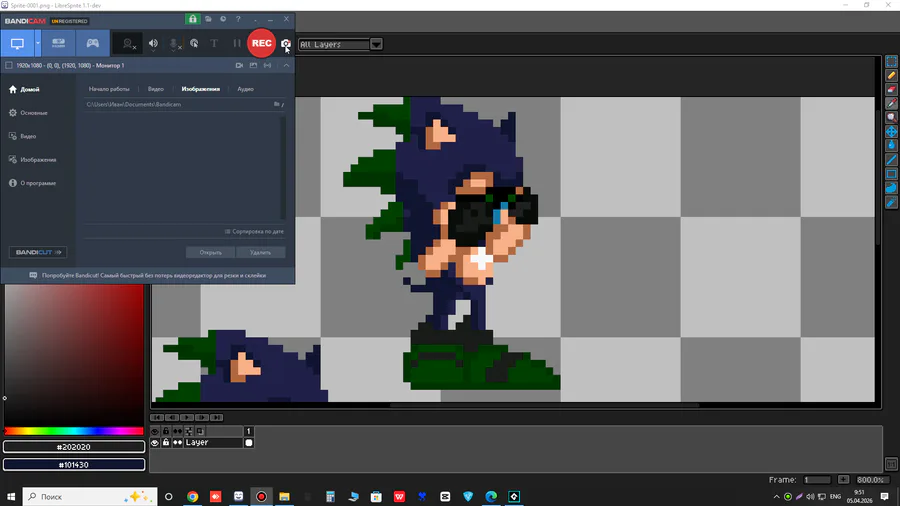Click the rainbow hue slider
900x506 pixels.
click(x=74, y=431)
